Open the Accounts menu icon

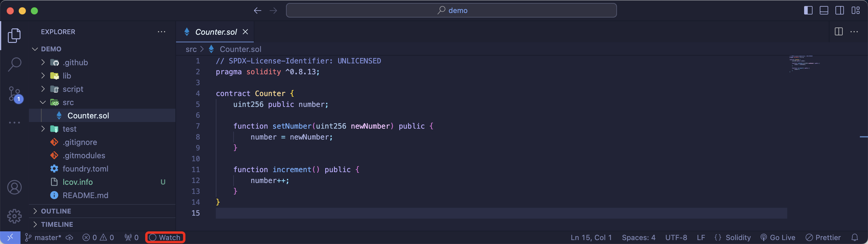coord(14,187)
